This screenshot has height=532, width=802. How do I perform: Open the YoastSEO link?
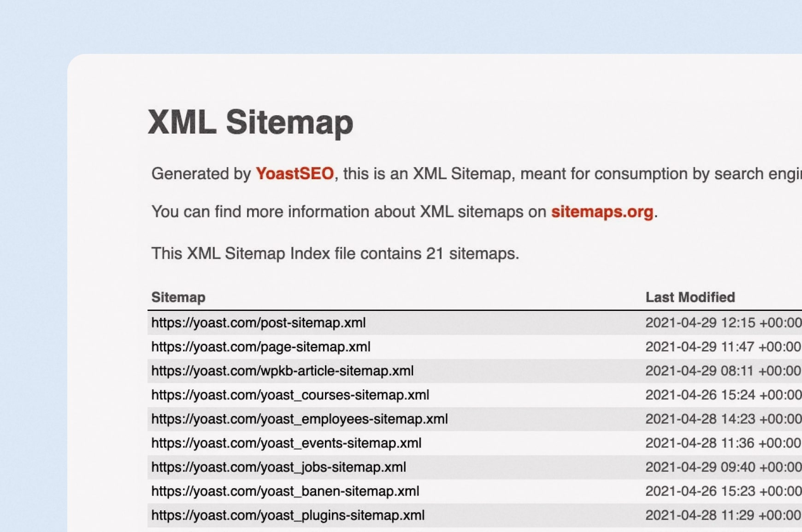[x=295, y=174]
